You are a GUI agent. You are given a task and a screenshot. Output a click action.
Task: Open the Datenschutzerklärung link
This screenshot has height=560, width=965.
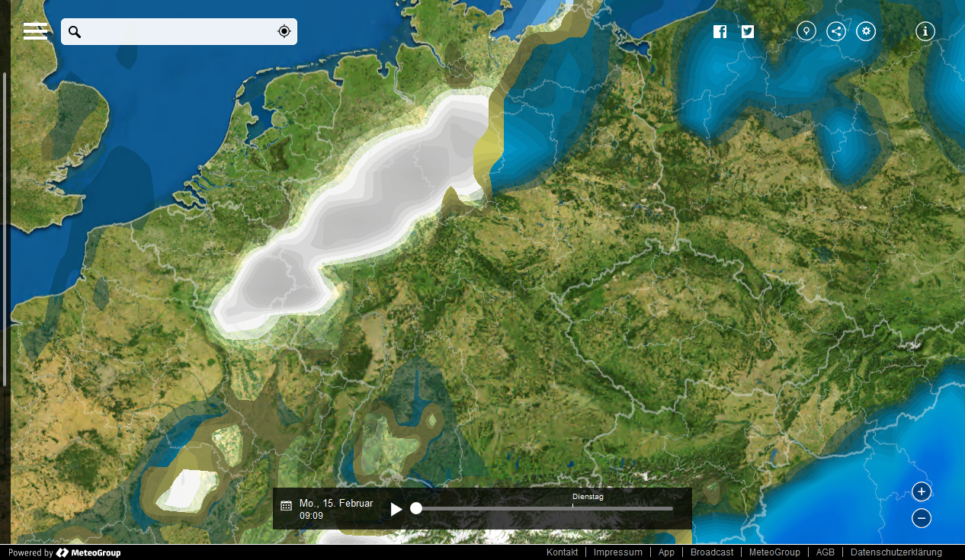point(896,552)
